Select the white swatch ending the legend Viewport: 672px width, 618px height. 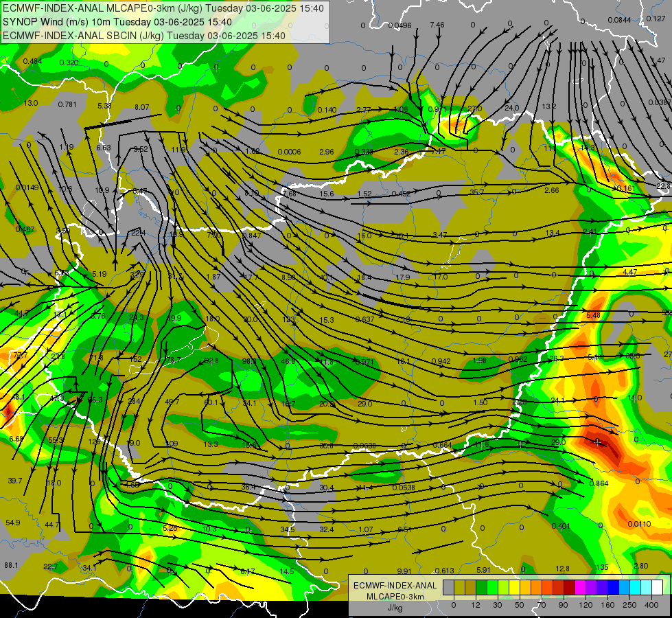pos(657,587)
